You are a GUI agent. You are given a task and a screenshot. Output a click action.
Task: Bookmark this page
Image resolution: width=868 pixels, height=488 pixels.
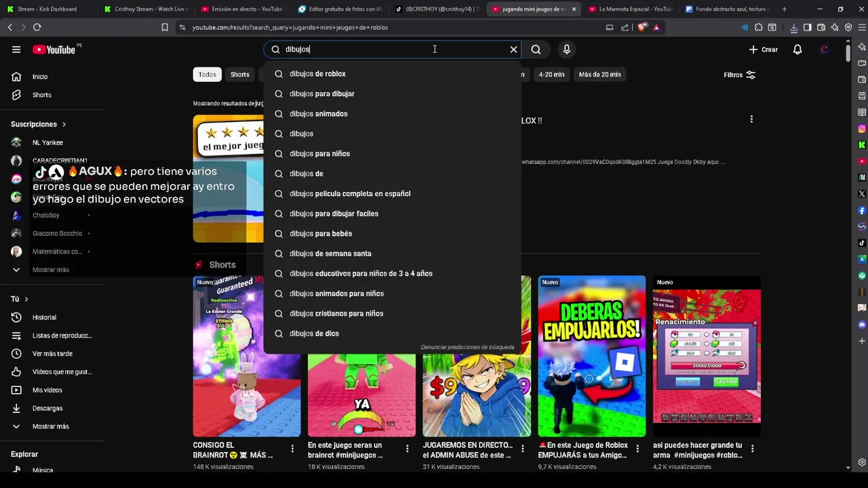click(164, 27)
